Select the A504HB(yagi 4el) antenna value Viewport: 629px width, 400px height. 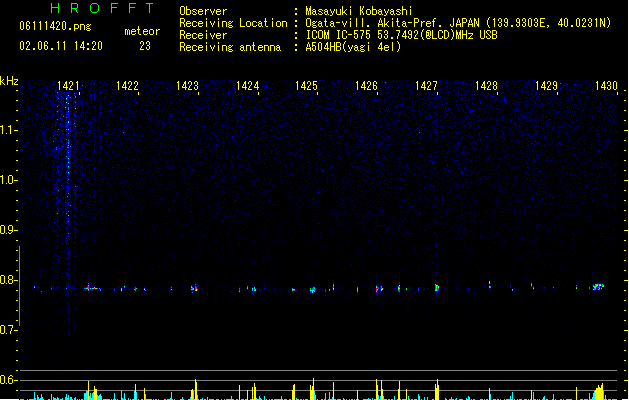point(353,47)
